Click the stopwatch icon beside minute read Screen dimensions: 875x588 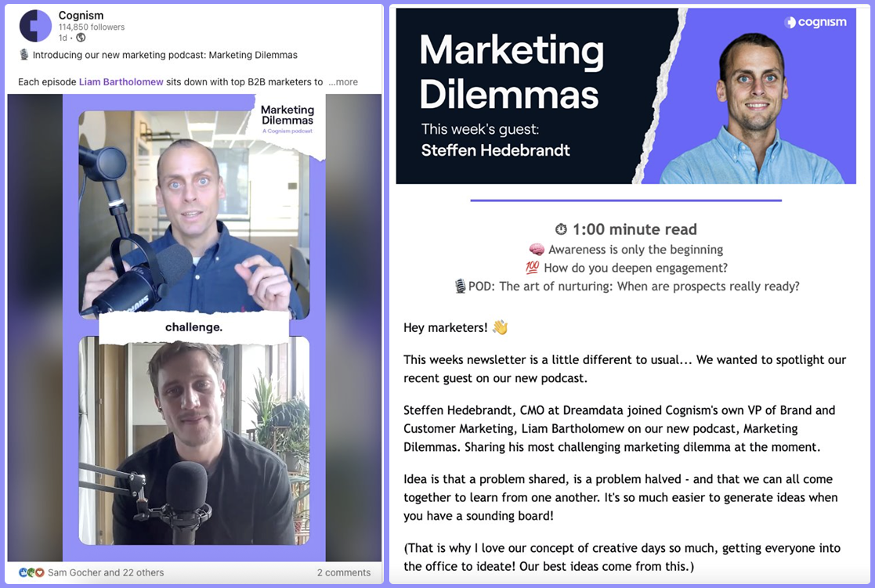pos(561,229)
